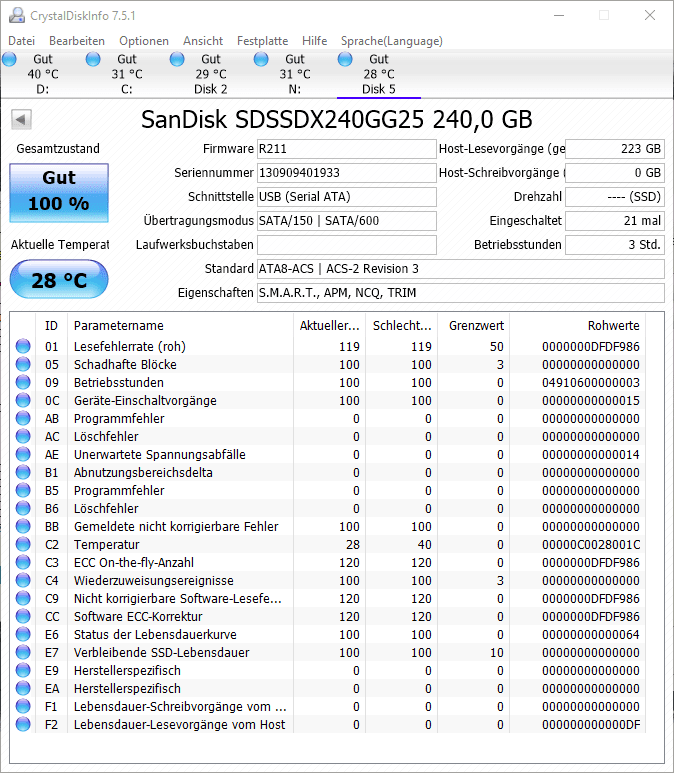674x773 pixels.
Task: Open the Bearbeiten menu
Action: click(77, 41)
